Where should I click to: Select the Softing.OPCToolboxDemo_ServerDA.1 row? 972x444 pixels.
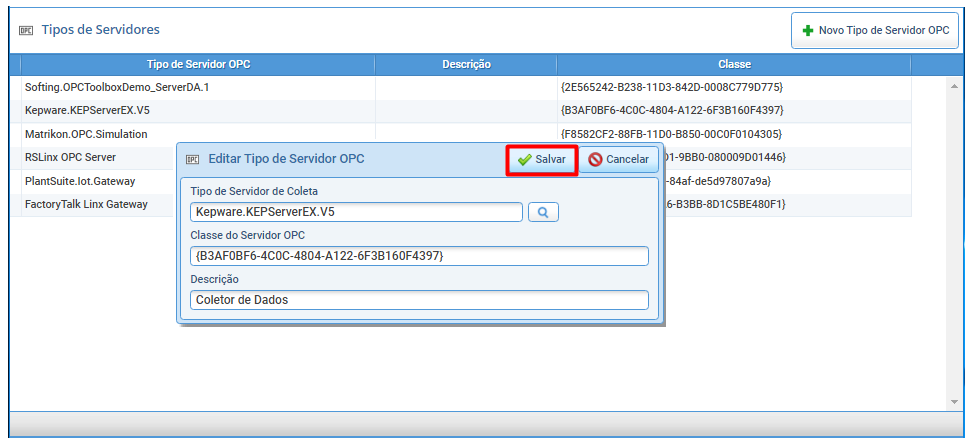click(x=460, y=88)
